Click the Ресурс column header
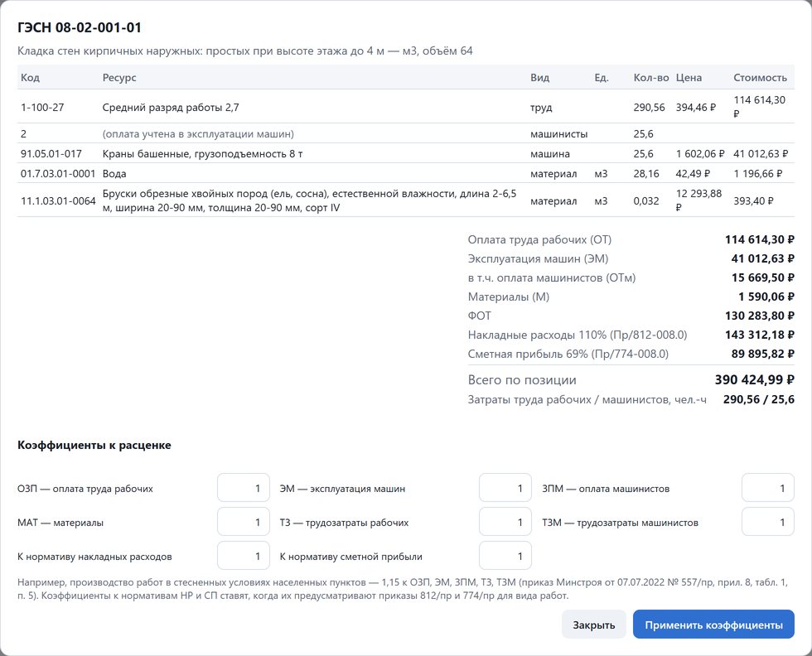The height and width of the screenshot is (656, 812). [119, 78]
